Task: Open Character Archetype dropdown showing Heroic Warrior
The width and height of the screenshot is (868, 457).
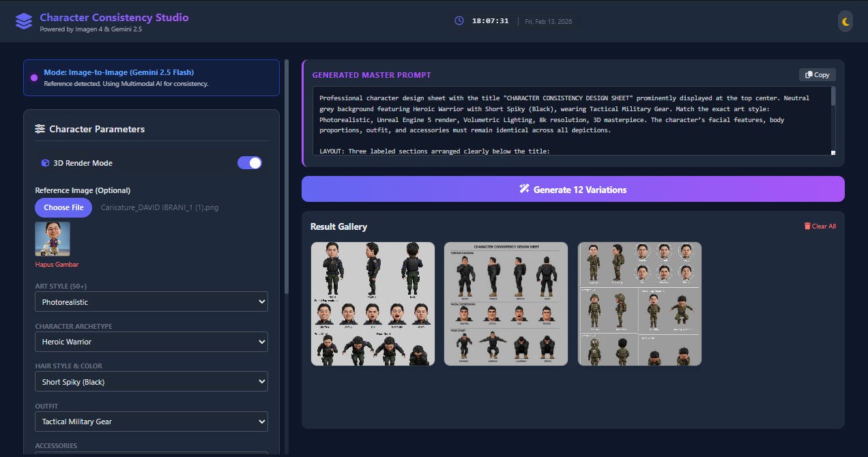Action: 151,342
